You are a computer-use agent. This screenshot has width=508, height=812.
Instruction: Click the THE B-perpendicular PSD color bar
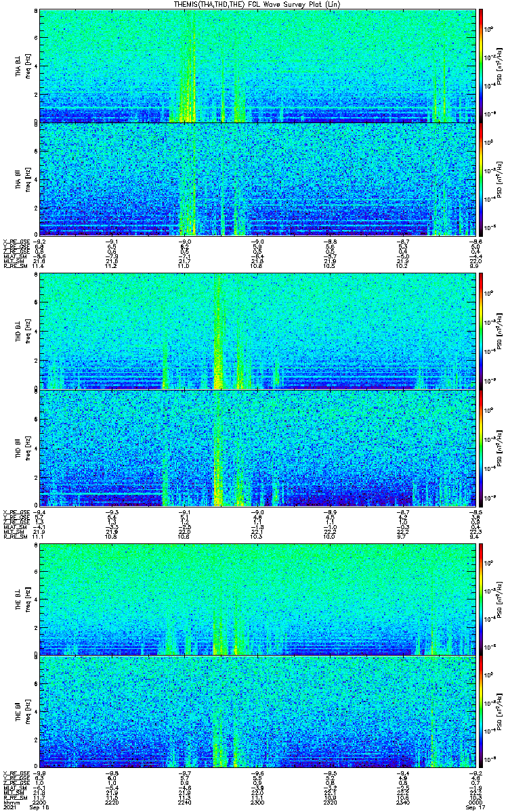481,598
